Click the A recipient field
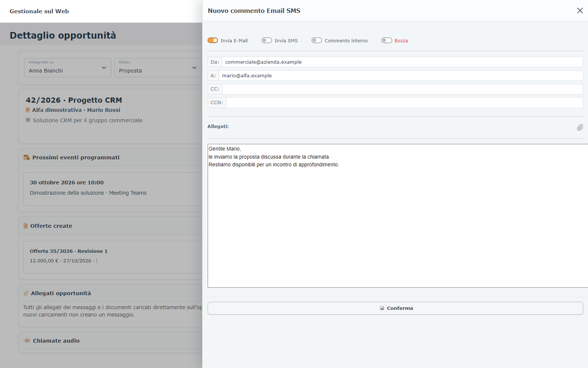 401,75
